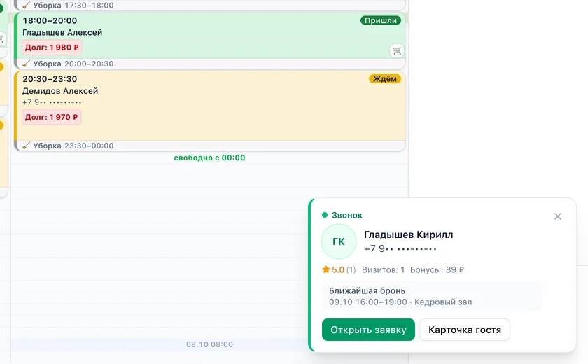
Task: Close the incoming call popup
Action: 558,216
